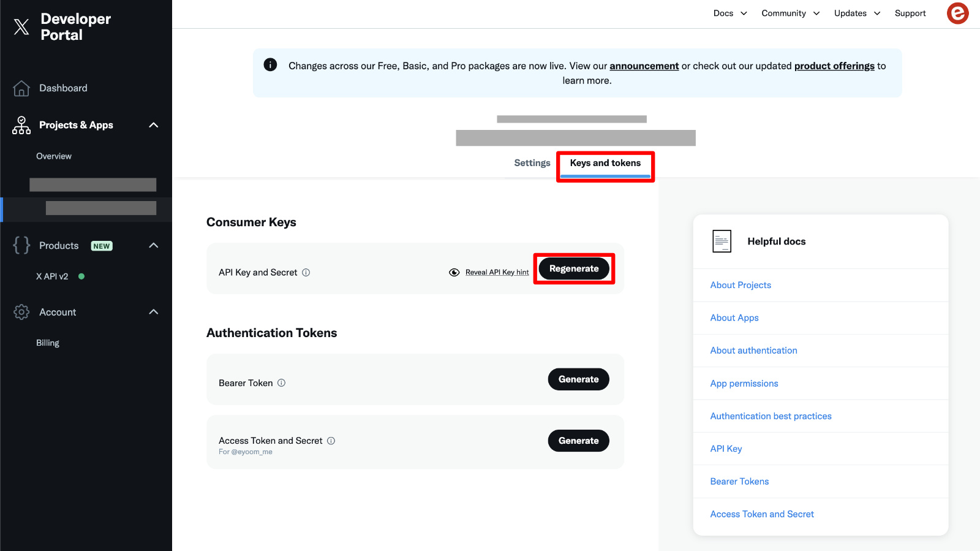Switch to the Settings tab
Viewport: 980px width, 551px height.
[532, 163]
